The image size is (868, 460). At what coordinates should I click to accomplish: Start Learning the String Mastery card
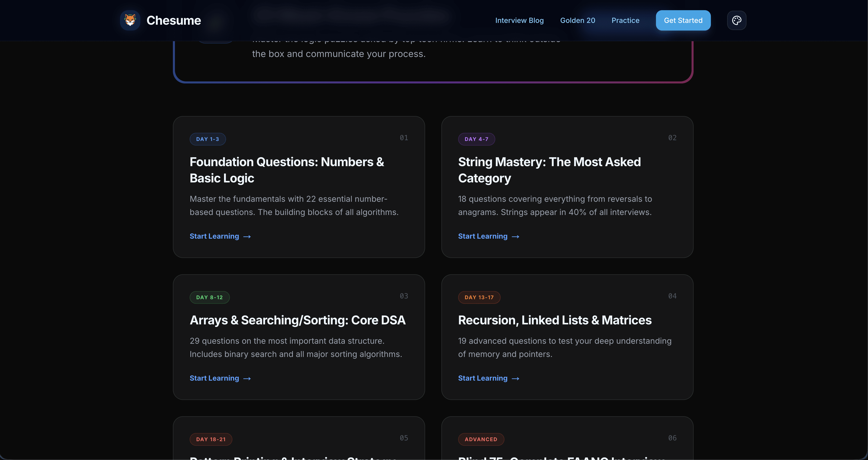[489, 236]
